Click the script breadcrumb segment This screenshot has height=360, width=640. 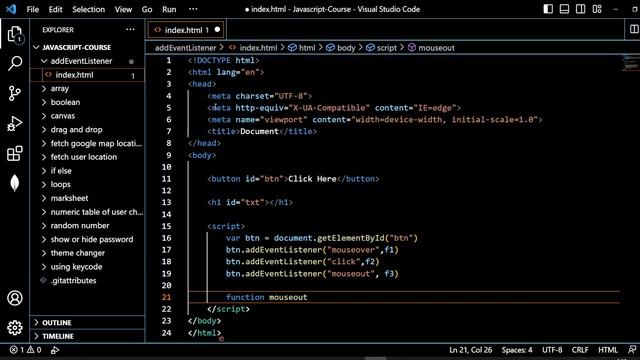click(381, 48)
